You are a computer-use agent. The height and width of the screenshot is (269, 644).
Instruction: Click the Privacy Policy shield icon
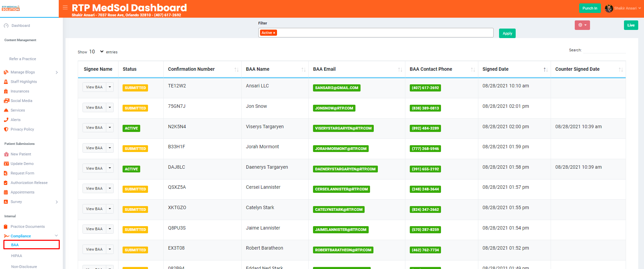click(6, 129)
